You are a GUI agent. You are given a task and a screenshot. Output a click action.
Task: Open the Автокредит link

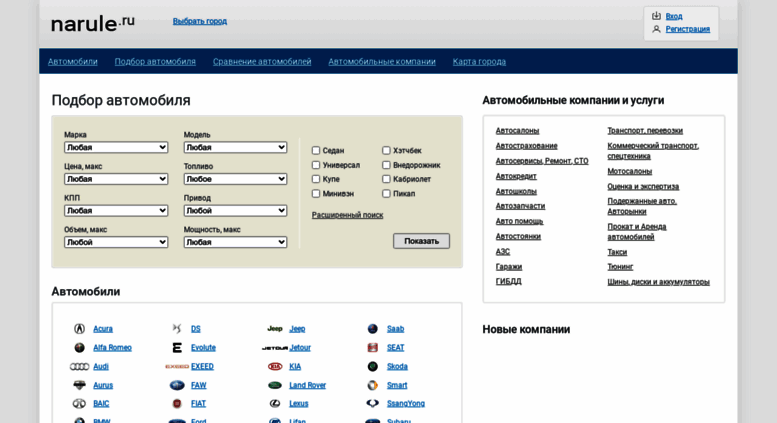point(516,176)
